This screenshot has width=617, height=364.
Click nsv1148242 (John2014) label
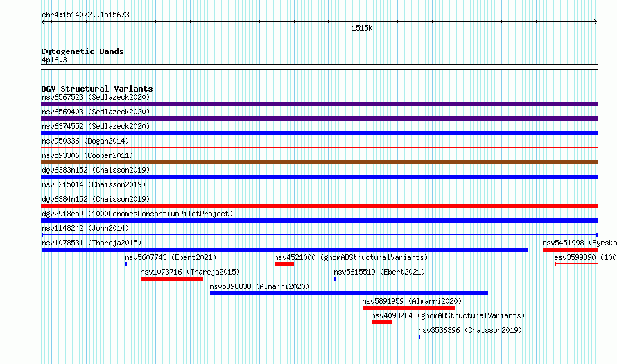[85, 228]
